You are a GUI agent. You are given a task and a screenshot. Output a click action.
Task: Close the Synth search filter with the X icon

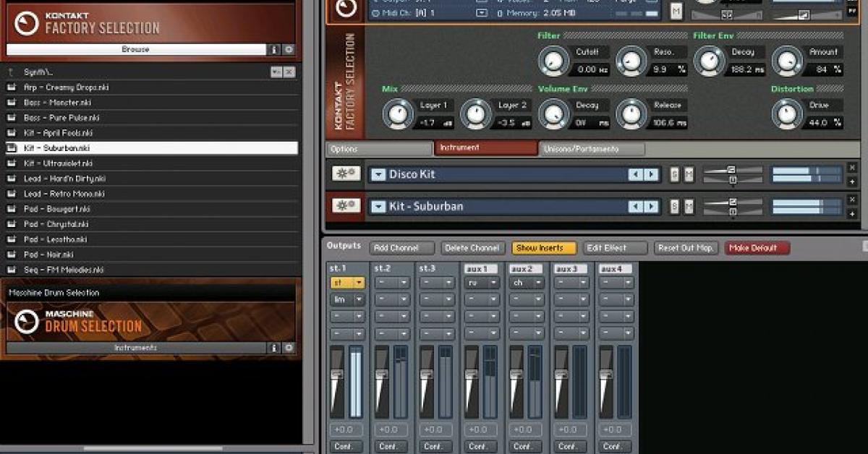(289, 72)
